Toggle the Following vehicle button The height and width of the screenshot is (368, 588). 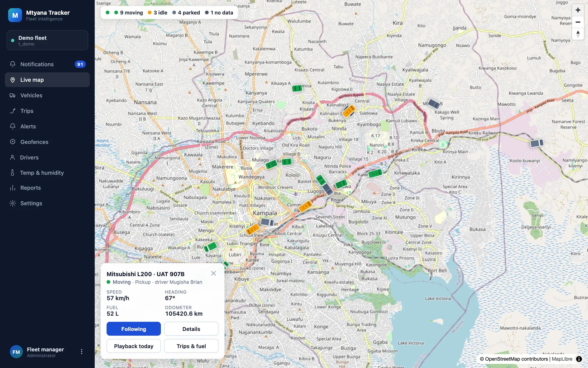(x=134, y=329)
